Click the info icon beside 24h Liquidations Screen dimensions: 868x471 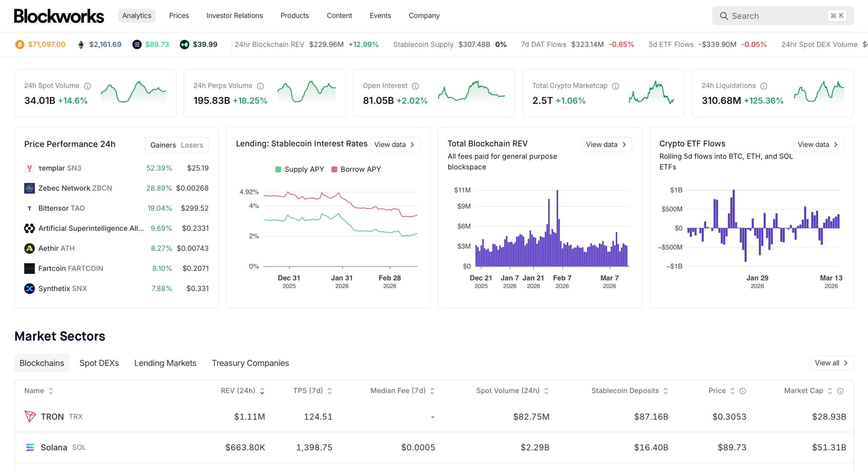764,86
